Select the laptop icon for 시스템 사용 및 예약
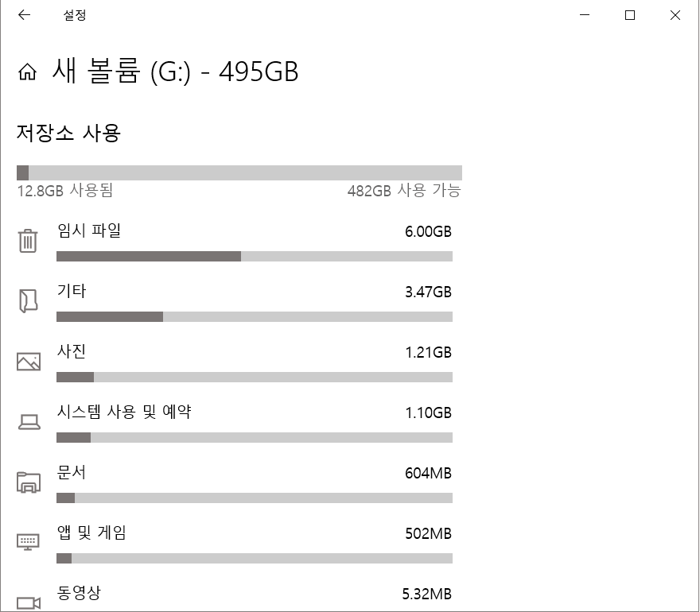The image size is (700, 612). click(x=29, y=422)
